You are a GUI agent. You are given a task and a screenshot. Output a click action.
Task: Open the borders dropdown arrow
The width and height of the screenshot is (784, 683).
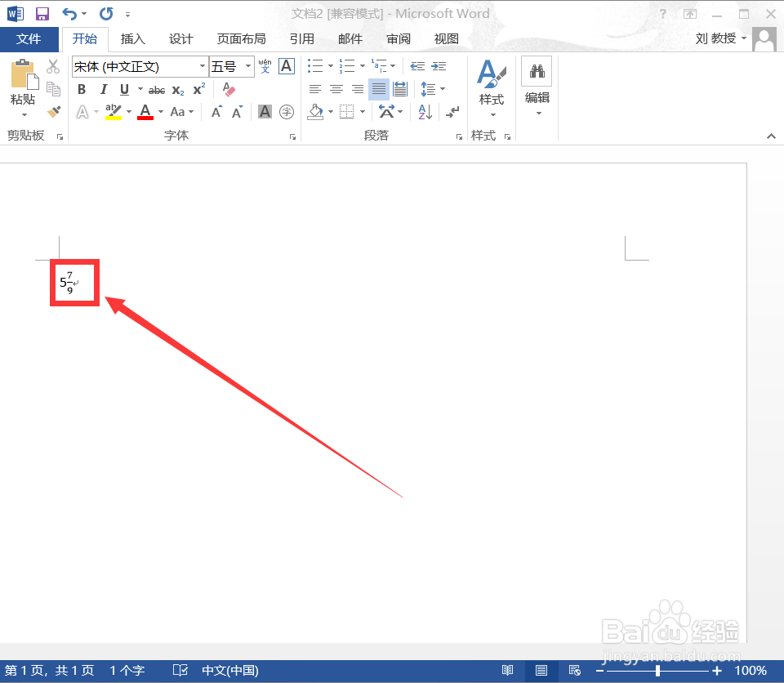363,112
